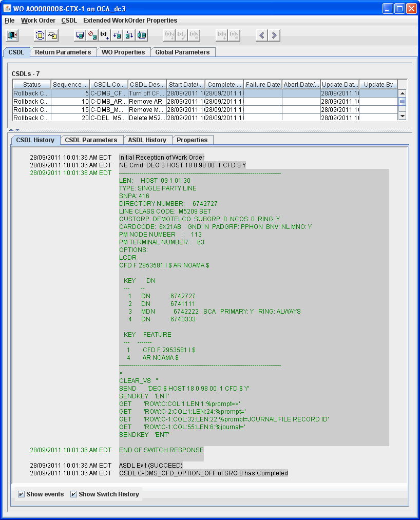
Task: Select the ASDL History tab
Action: click(x=147, y=140)
